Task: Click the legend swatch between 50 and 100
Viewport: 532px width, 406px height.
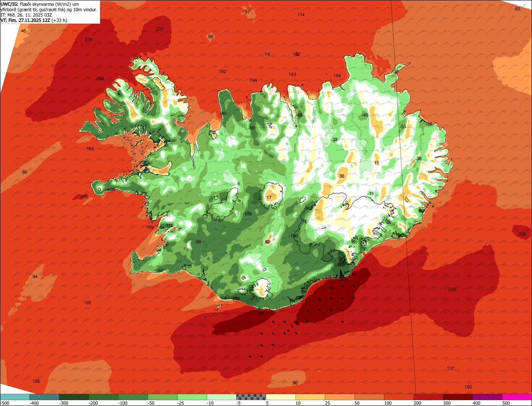Action: click(369, 397)
